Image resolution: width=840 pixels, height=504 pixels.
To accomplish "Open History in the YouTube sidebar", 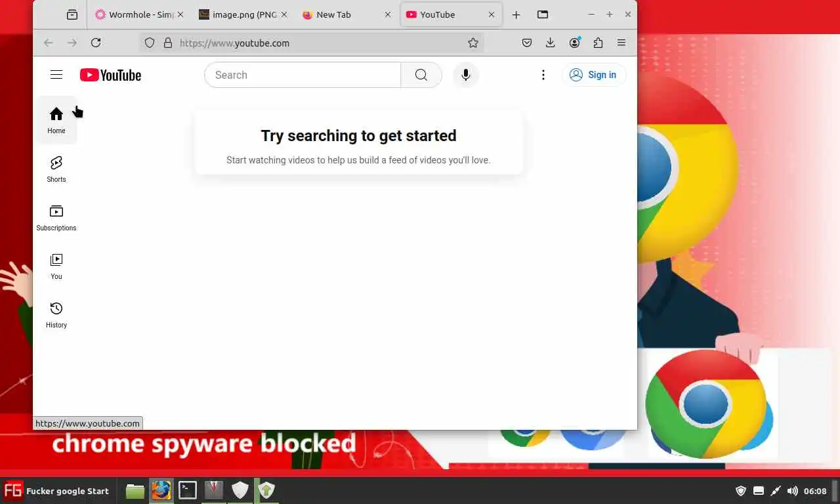I will (56, 314).
